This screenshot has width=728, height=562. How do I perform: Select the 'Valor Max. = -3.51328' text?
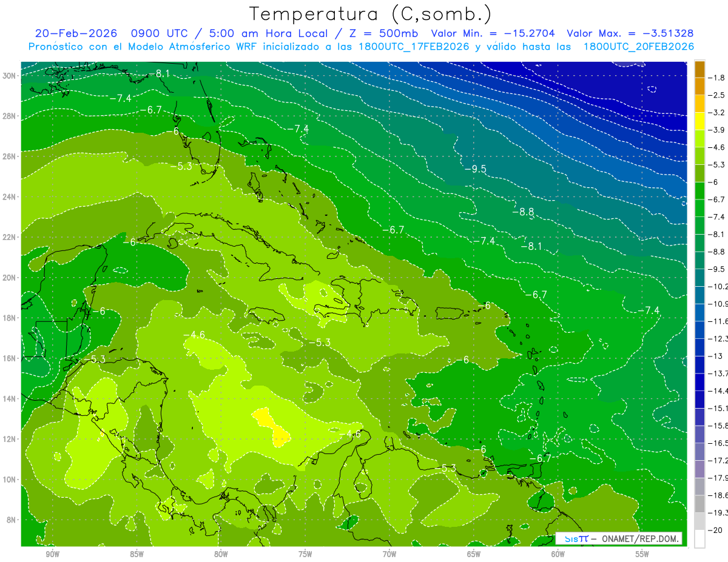tap(630, 33)
